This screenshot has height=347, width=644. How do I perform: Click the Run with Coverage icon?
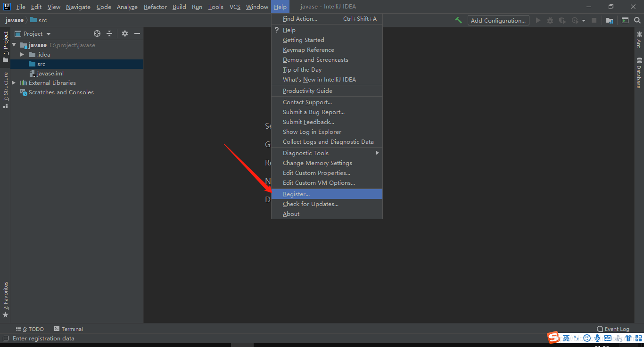tap(562, 20)
